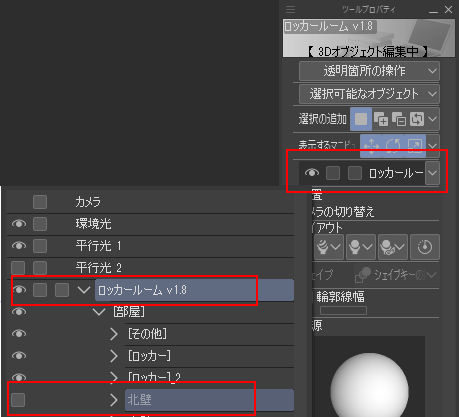The height and width of the screenshot is (417, 459).
Task: Click the circular reset pose icon
Action: pyautogui.click(x=424, y=247)
